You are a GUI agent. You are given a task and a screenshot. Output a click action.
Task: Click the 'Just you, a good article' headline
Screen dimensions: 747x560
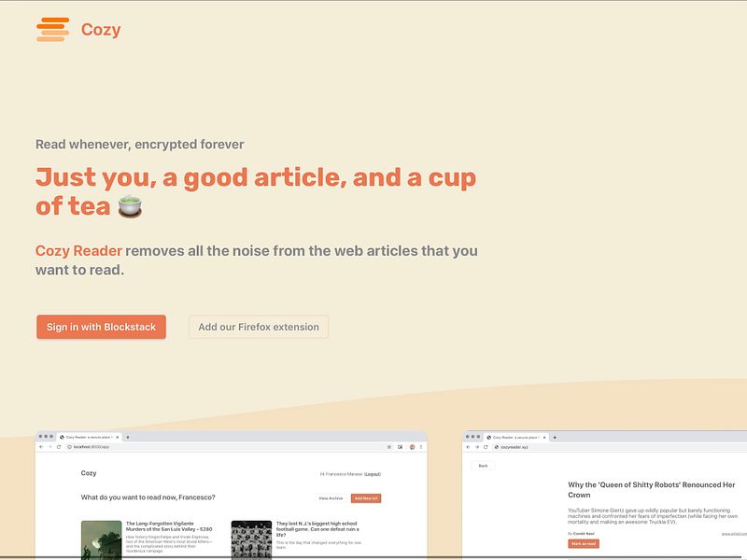pos(256,191)
